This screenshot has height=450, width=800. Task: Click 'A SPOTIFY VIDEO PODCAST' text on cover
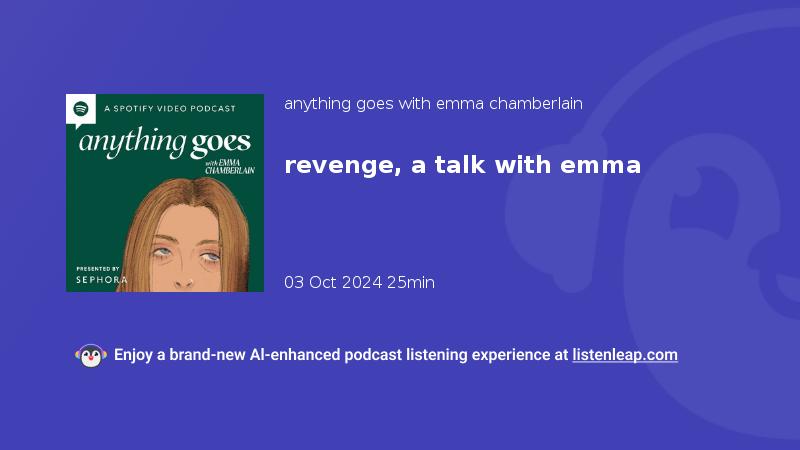[170, 108]
